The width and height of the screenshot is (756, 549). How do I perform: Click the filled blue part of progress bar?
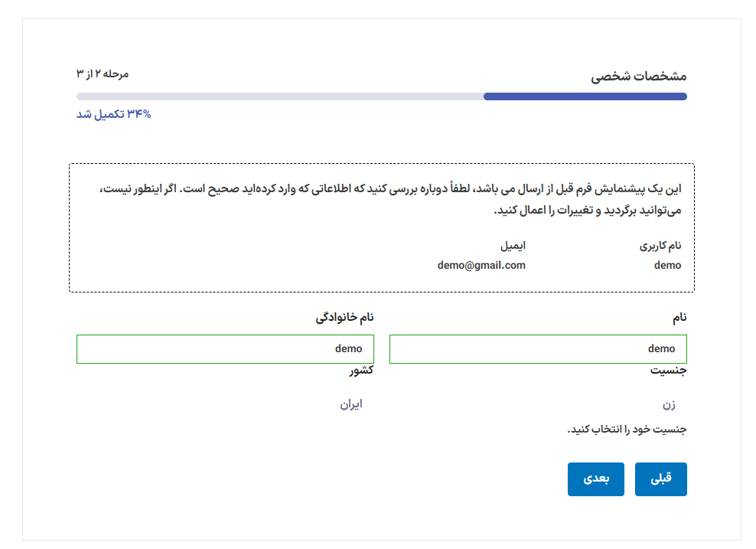click(x=585, y=96)
